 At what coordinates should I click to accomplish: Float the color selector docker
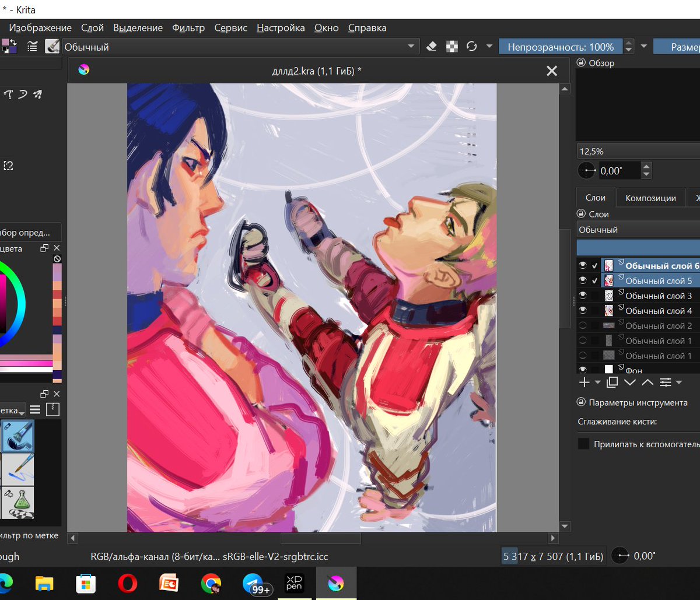pyautogui.click(x=44, y=248)
